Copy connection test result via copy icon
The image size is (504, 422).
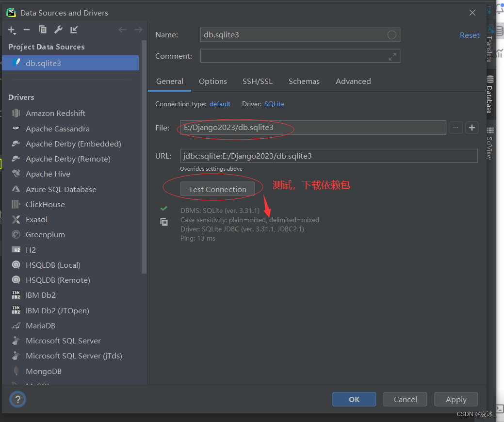[164, 222]
